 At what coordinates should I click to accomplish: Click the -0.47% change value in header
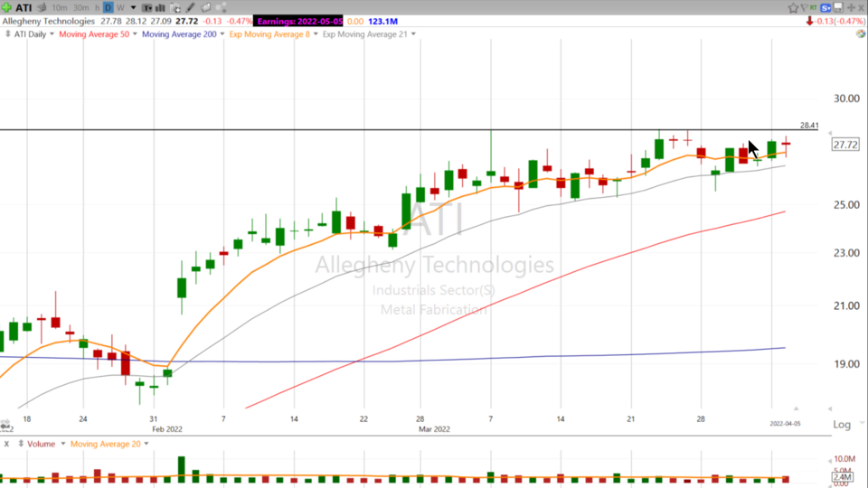[239, 21]
